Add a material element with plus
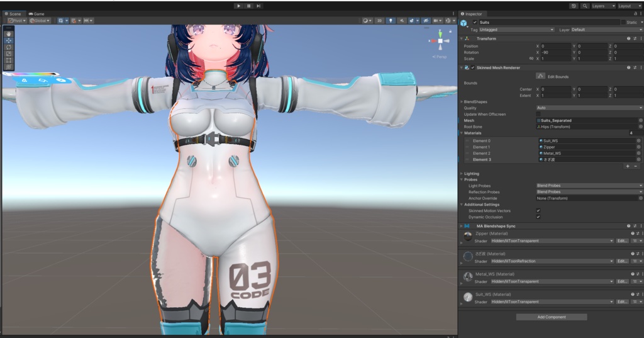 pyautogui.click(x=628, y=166)
